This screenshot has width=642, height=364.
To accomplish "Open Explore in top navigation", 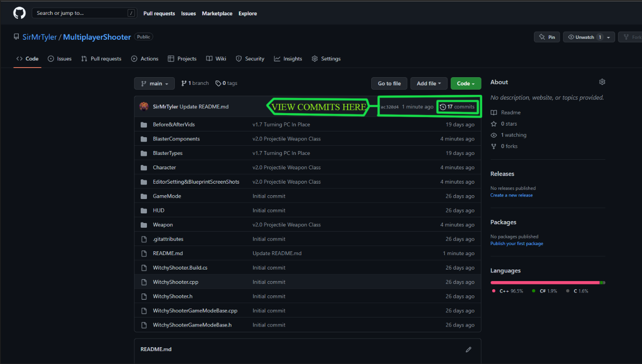I will [248, 13].
